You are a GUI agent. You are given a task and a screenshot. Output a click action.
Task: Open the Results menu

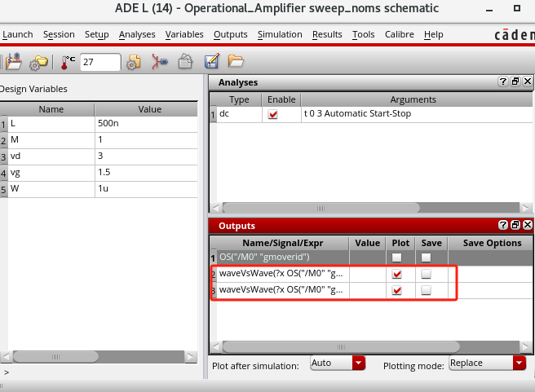327,34
